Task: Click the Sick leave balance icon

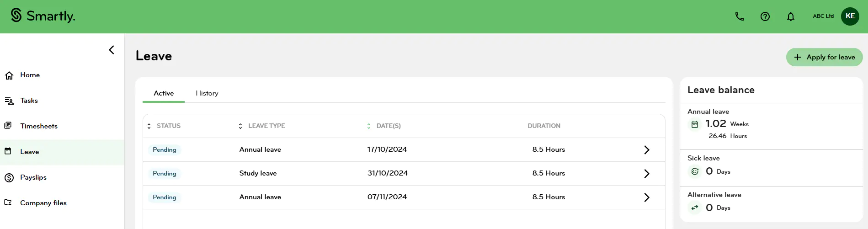Action: coord(694,171)
